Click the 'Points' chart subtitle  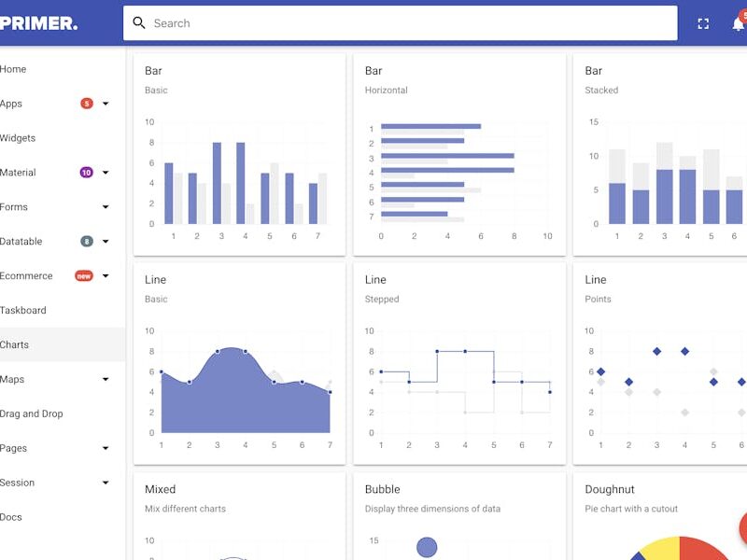coord(598,299)
